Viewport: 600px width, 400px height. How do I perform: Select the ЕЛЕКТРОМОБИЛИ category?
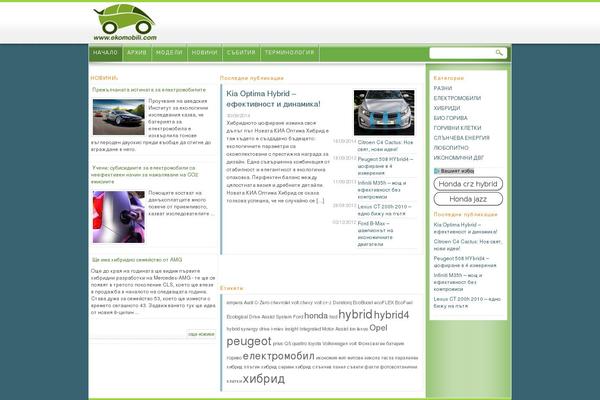click(x=457, y=98)
